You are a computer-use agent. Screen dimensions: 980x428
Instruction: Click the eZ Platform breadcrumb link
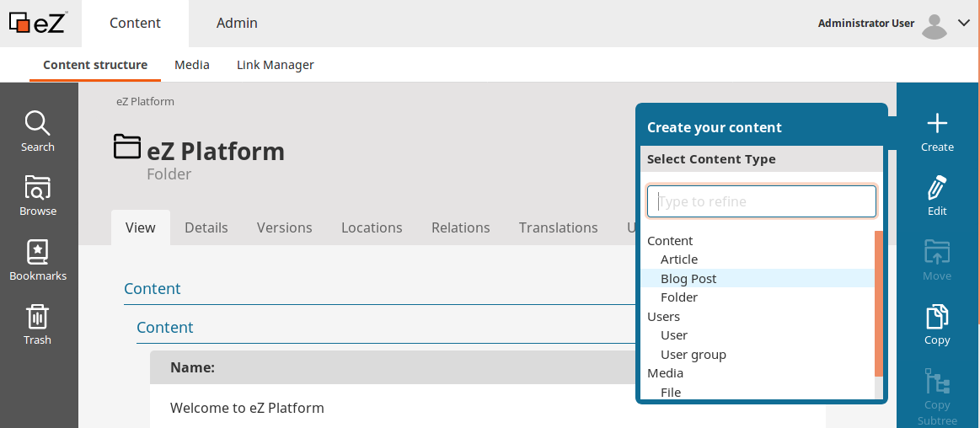pos(145,101)
